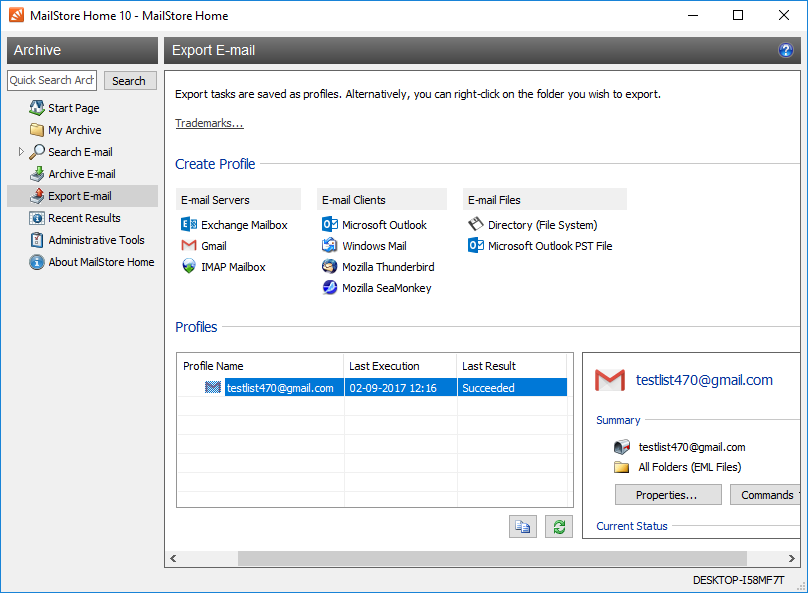Click the IMAP Mailbox globe icon
Viewport: 808px width, 593px height.
[x=189, y=266]
